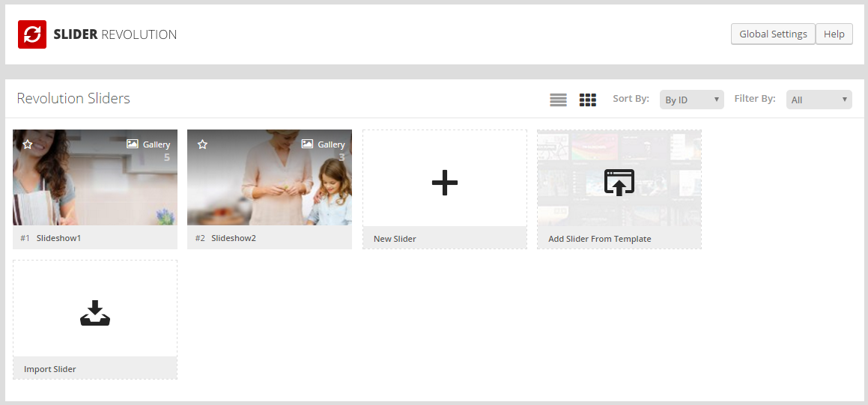Click the Revolution Sliders heading
This screenshot has width=868, height=405.
pyautogui.click(x=73, y=99)
